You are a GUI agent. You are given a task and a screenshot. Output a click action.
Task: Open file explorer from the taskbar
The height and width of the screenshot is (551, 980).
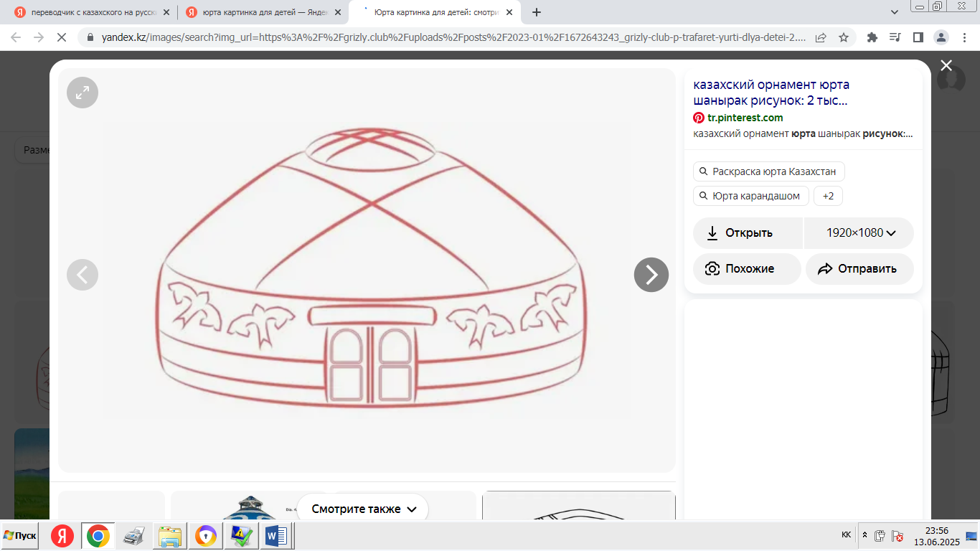pos(170,536)
